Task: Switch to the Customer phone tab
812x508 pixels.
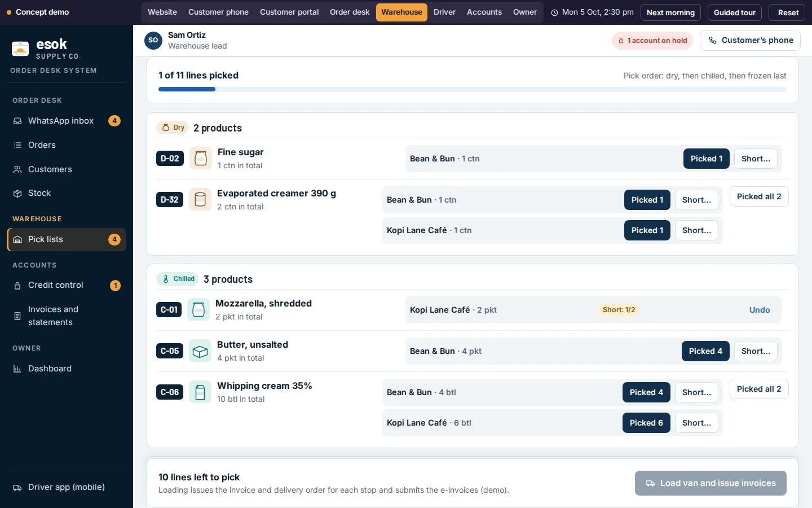Action: click(218, 12)
